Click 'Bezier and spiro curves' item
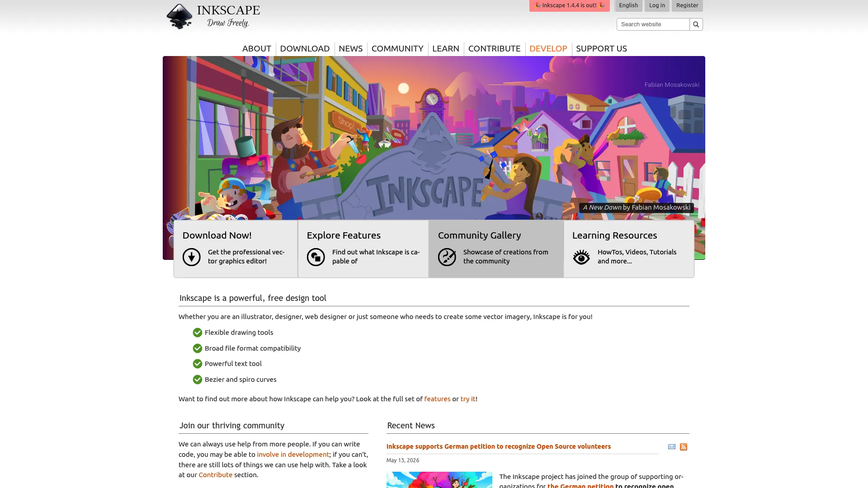Screen dimensions: 868x488 pyautogui.click(x=240, y=380)
